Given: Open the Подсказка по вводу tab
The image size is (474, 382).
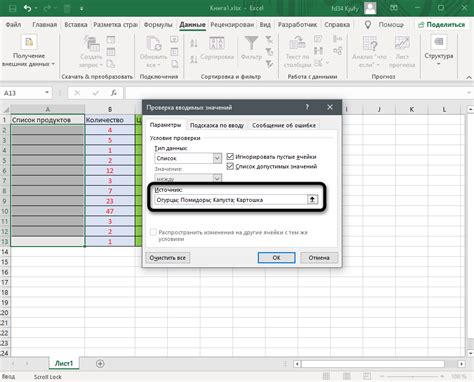Looking at the screenshot, I should click(217, 125).
